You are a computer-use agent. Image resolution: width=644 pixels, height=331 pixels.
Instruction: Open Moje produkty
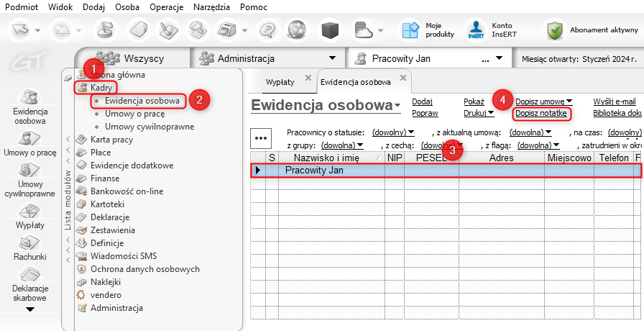coord(428,30)
